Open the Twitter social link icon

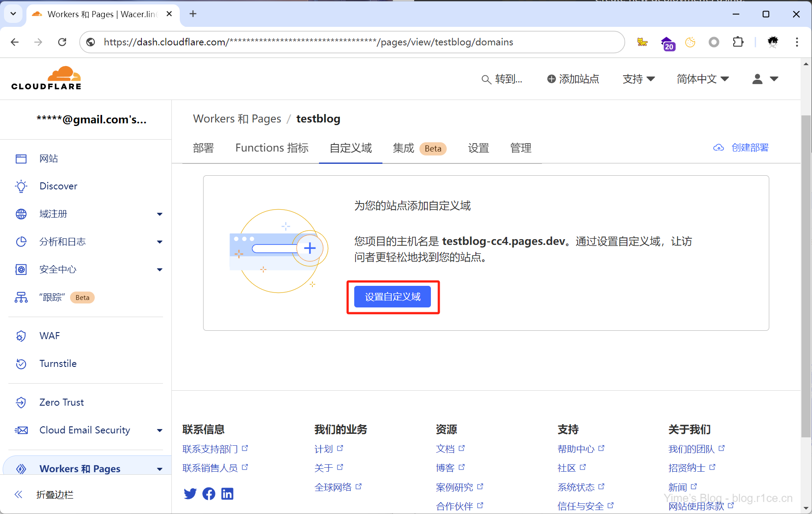pos(190,494)
